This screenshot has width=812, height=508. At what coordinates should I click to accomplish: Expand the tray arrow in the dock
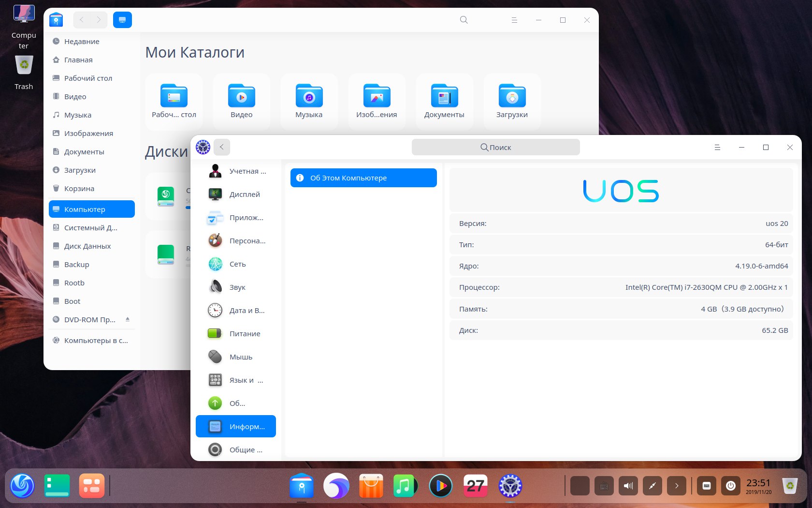[676, 486]
